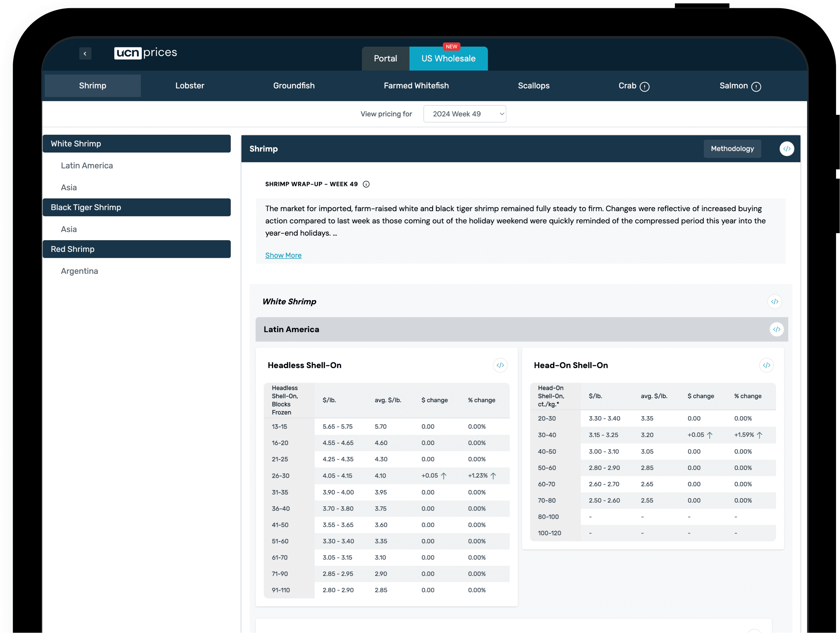840x633 pixels.
Task: Click the back chevron button beside ucn prices logo
Action: pyautogui.click(x=85, y=54)
